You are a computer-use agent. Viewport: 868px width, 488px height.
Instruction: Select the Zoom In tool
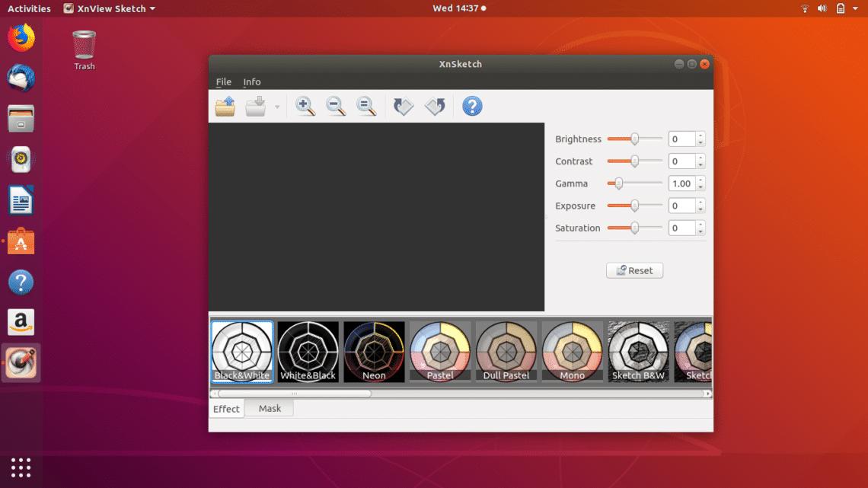point(305,106)
